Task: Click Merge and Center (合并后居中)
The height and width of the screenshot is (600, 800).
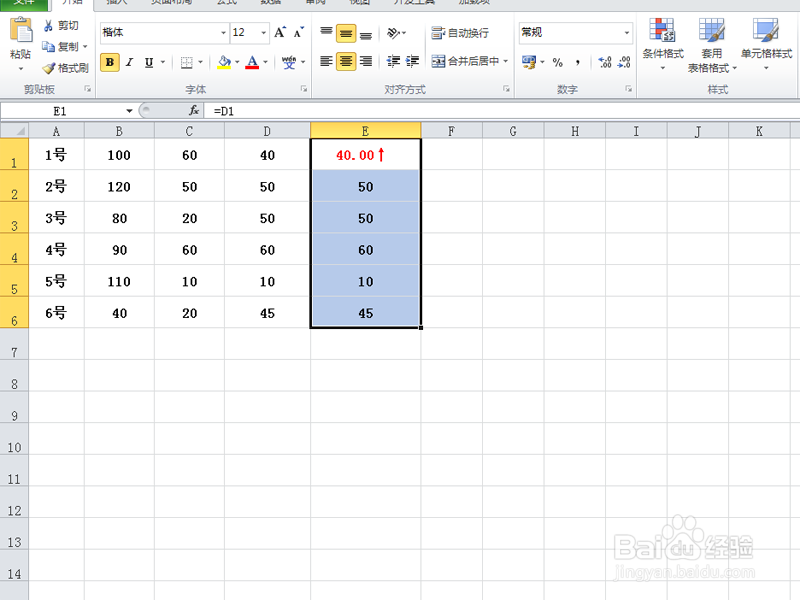Action: click(465, 62)
